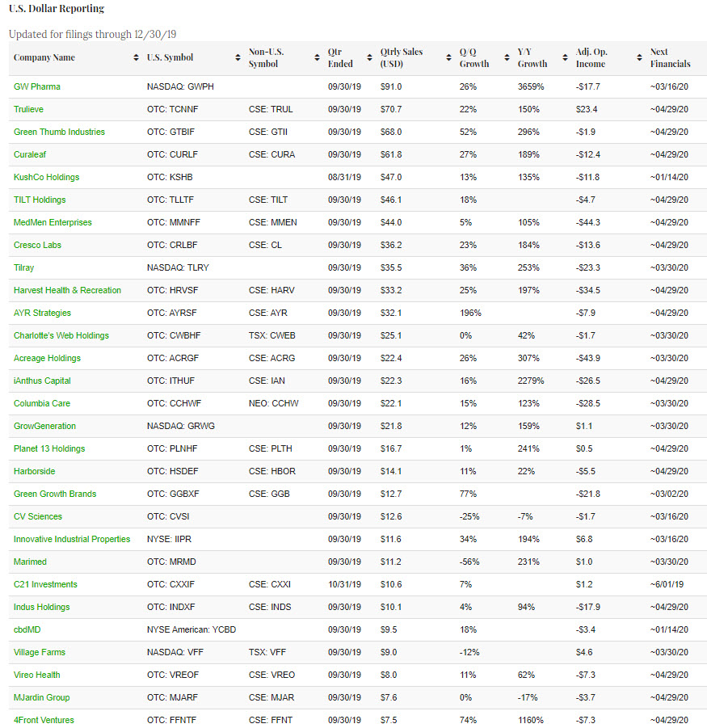
Task: Click the Green Thumb Industries link
Action: pyautogui.click(x=59, y=132)
